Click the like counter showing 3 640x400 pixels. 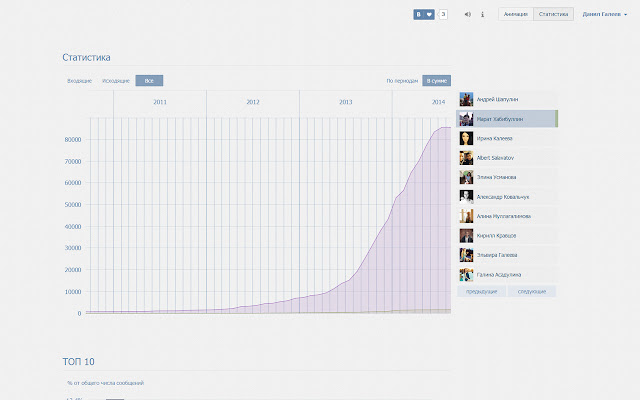coord(443,14)
